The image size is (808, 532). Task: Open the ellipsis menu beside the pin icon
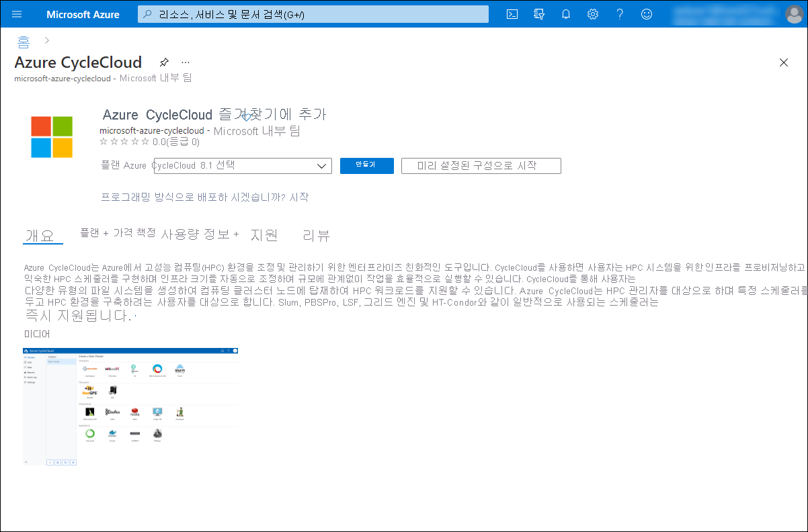pyautogui.click(x=186, y=62)
